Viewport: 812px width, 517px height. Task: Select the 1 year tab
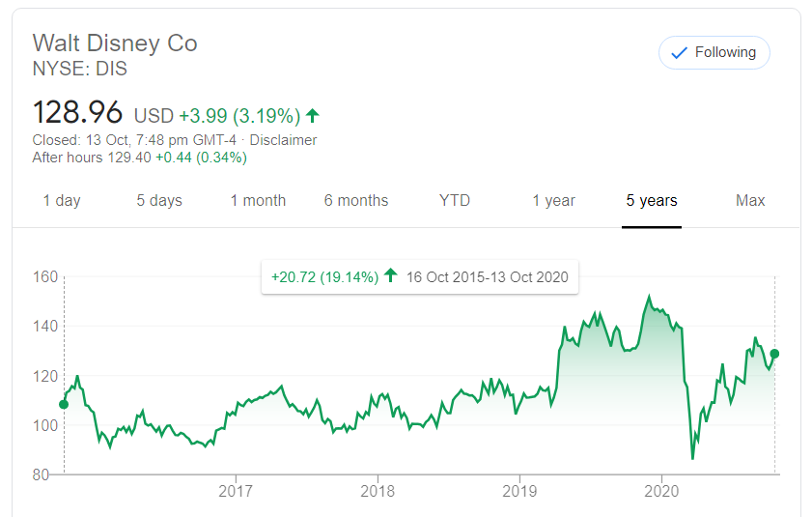[x=553, y=201]
